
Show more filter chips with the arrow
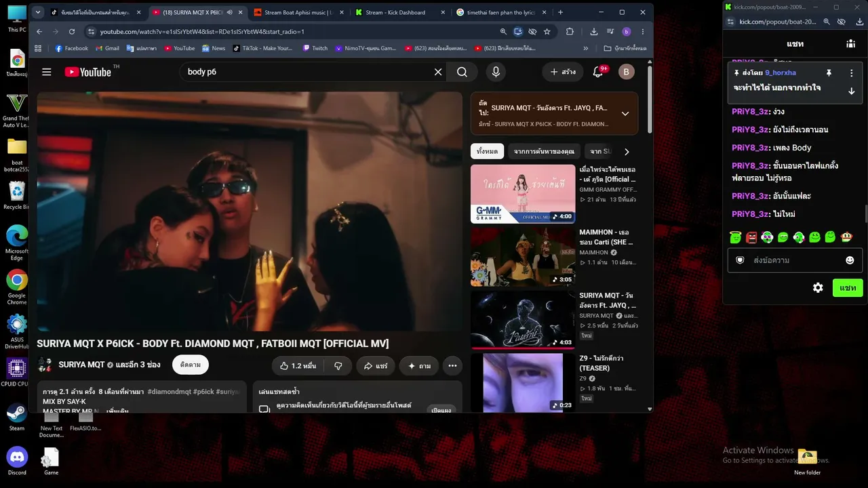point(627,152)
